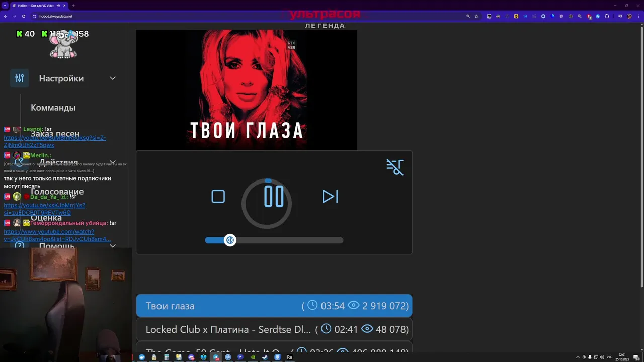Click the Помощь question mark icon
Image resolution: width=644 pixels, height=362 pixels.
tap(20, 246)
